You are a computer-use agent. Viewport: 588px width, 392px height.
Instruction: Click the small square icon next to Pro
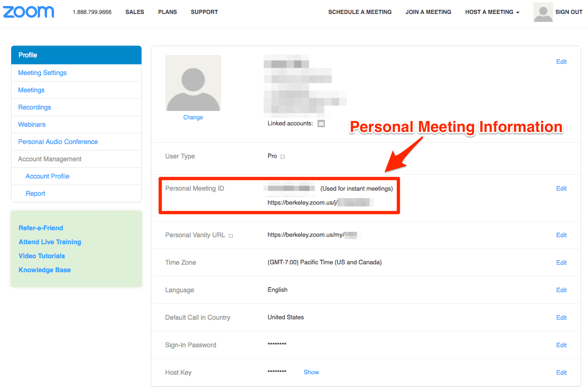click(x=283, y=157)
